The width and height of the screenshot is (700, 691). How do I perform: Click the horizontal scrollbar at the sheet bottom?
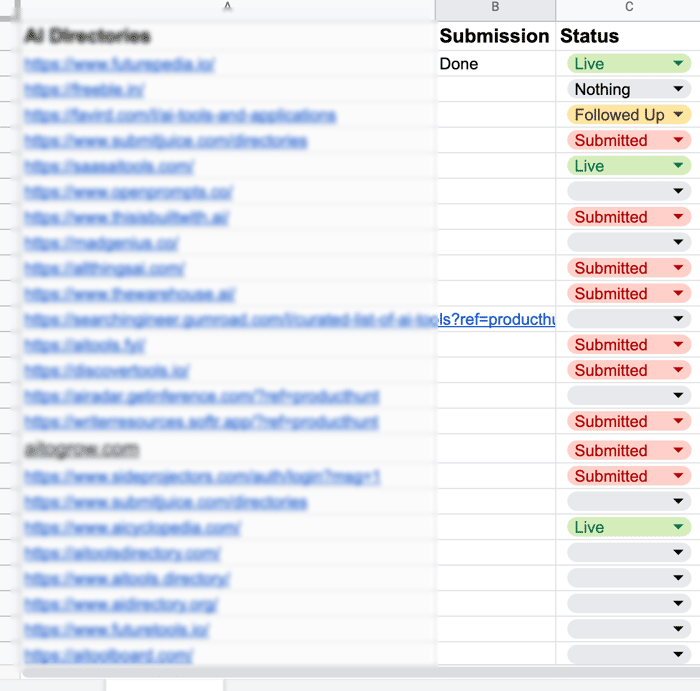(x=361, y=672)
